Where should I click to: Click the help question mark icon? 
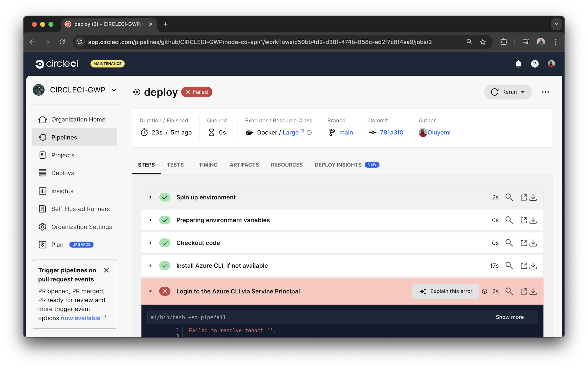click(x=535, y=64)
